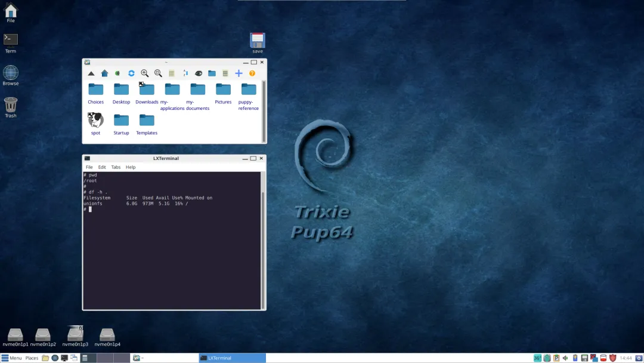Click the save floppy desktop icon
This screenshot has width=644, height=363.
tap(258, 43)
